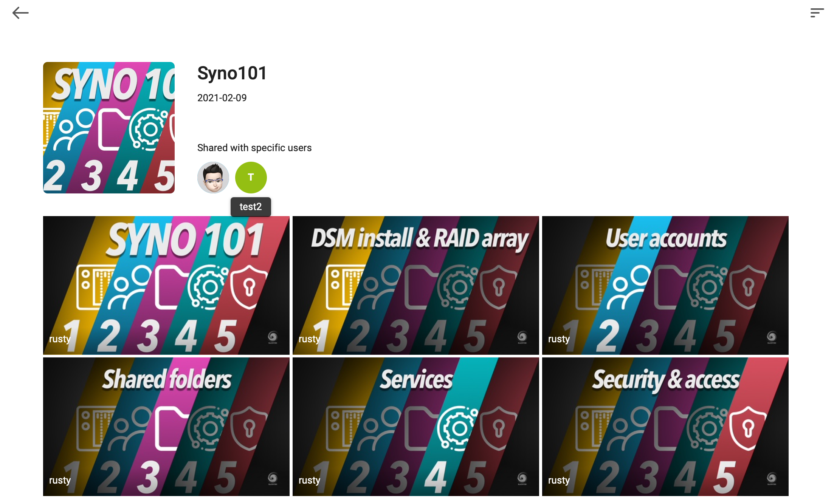Open the DSM install & RAID array thumbnail
The height and width of the screenshot is (504, 834).
coord(416,285)
